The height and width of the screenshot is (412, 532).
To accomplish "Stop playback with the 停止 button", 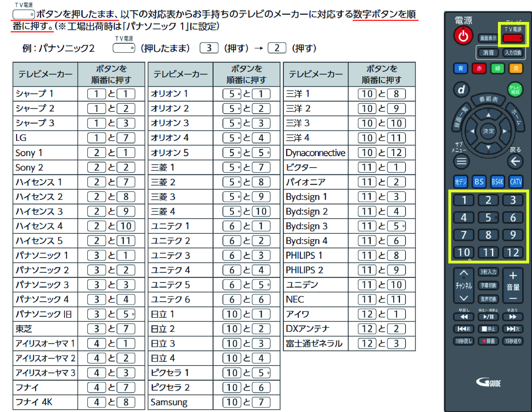I will [488, 329].
